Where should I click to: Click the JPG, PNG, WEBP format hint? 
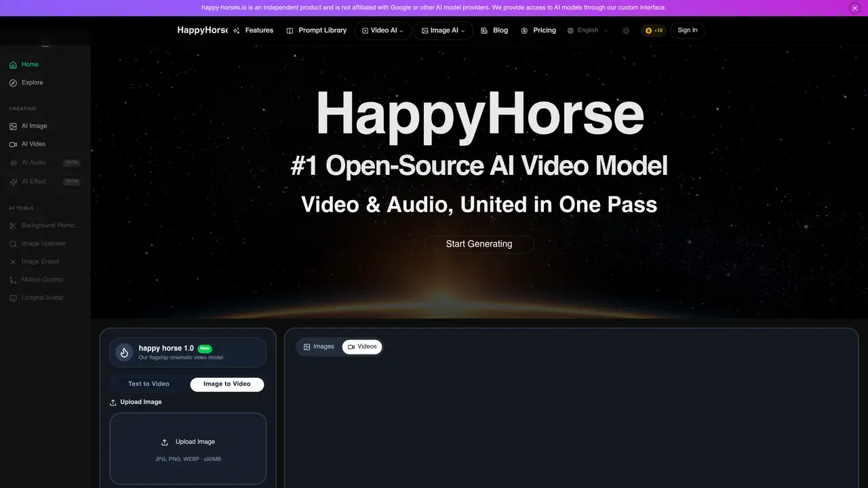pyautogui.click(x=188, y=460)
